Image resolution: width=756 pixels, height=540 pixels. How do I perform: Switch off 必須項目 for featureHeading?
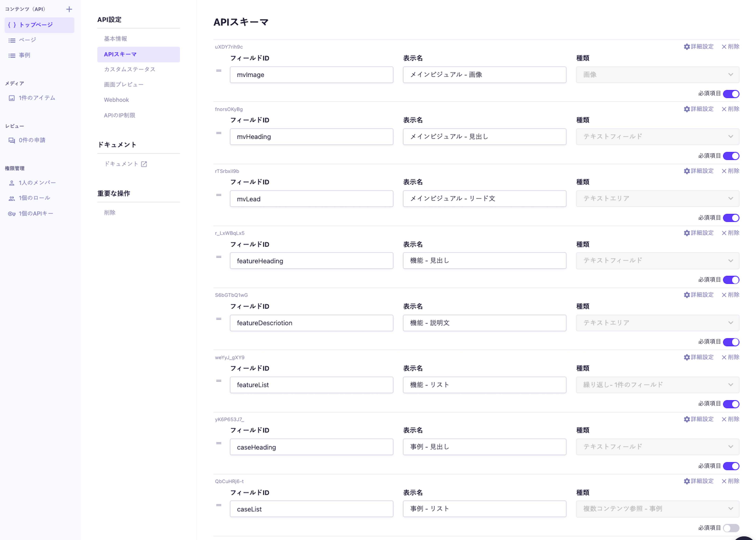coord(731,280)
